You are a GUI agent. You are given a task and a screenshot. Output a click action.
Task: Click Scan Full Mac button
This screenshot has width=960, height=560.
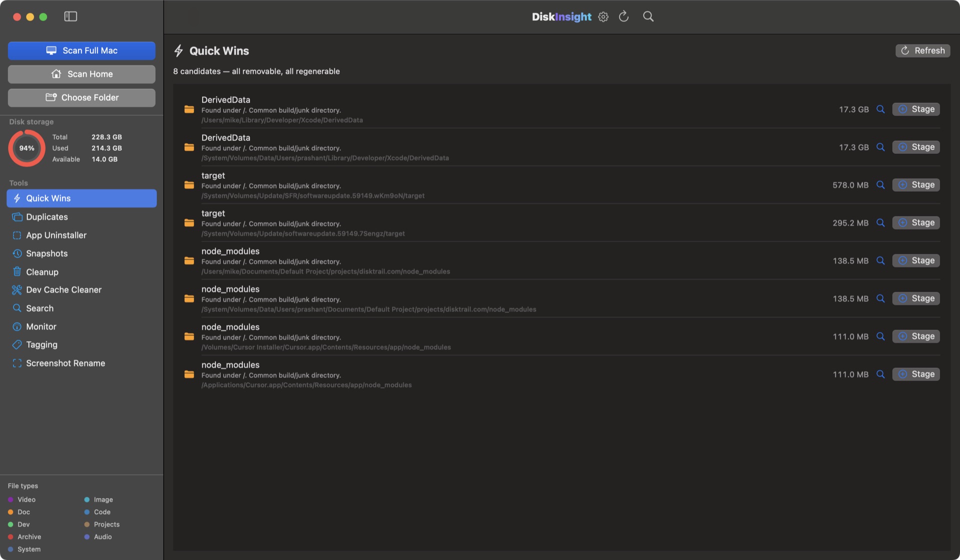click(81, 50)
